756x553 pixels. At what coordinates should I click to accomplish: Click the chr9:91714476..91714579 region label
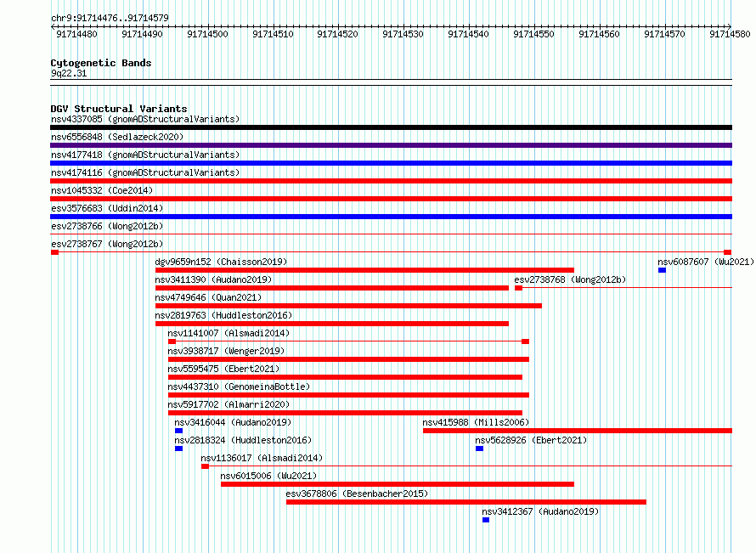(x=110, y=19)
